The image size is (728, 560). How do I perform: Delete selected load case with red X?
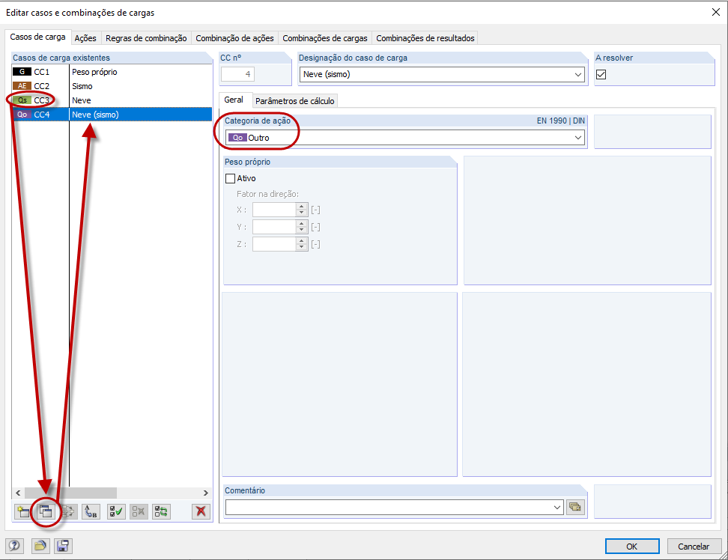point(201,512)
